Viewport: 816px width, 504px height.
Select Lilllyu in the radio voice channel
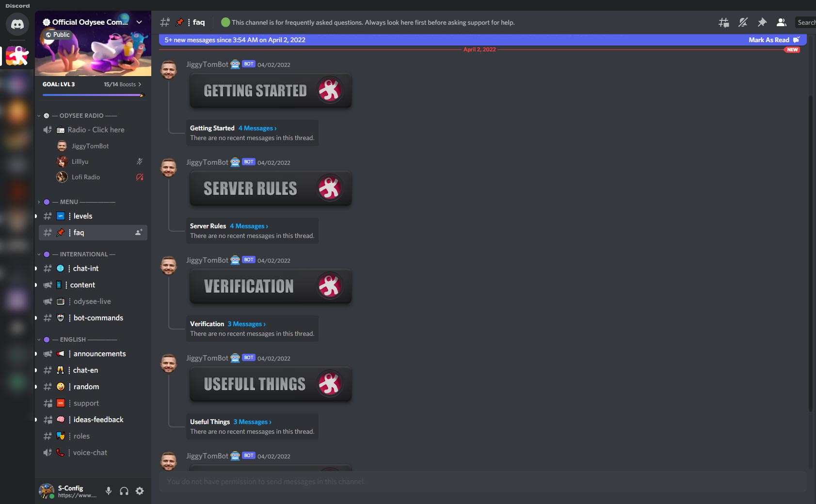click(x=80, y=161)
